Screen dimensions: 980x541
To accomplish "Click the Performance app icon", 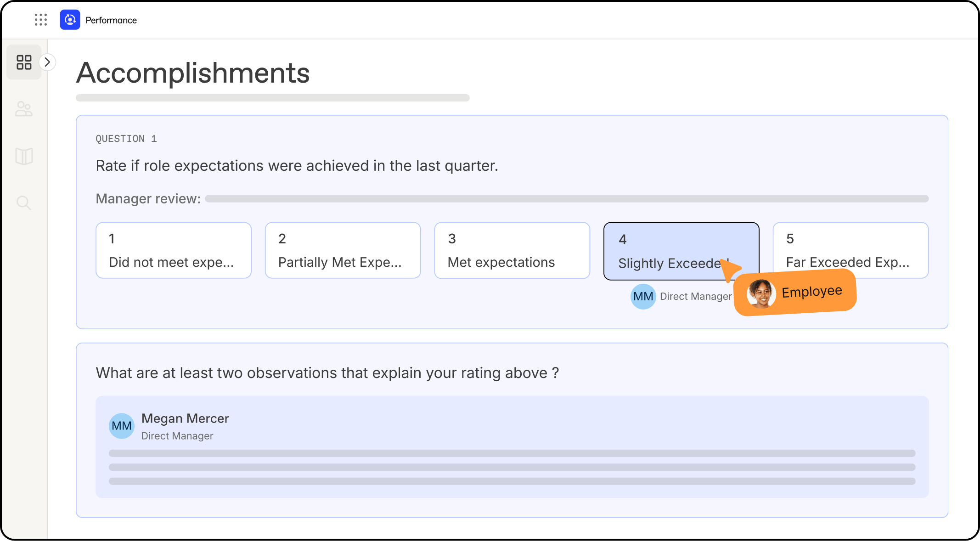I will pos(70,19).
